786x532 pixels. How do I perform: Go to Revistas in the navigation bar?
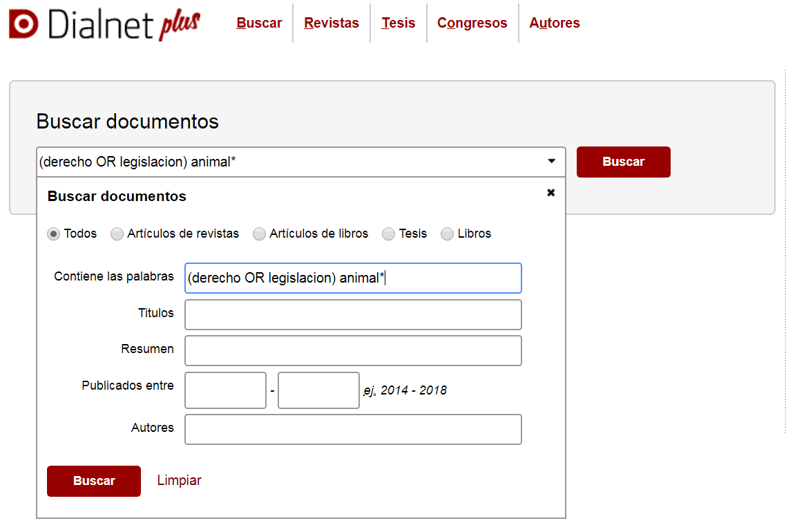(332, 23)
